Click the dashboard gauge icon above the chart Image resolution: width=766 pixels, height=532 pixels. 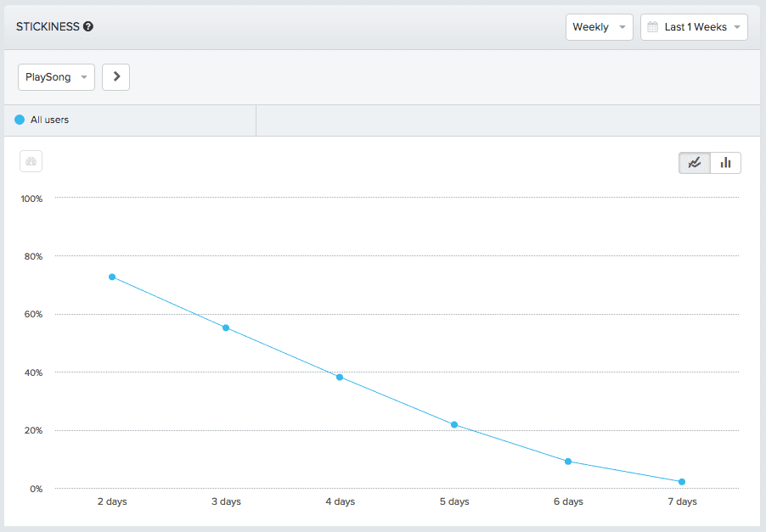tap(31, 161)
